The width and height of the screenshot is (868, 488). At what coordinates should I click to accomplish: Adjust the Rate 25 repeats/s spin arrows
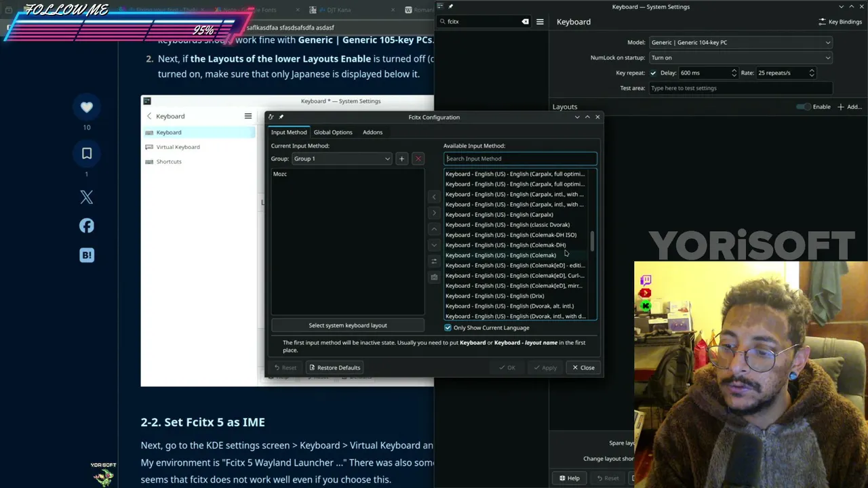coord(812,73)
